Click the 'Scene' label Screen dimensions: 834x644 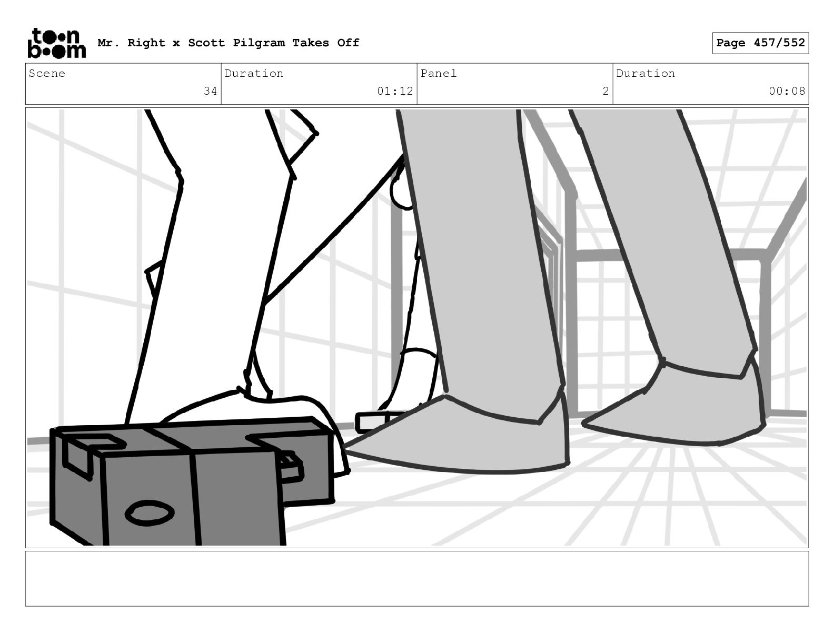47,73
